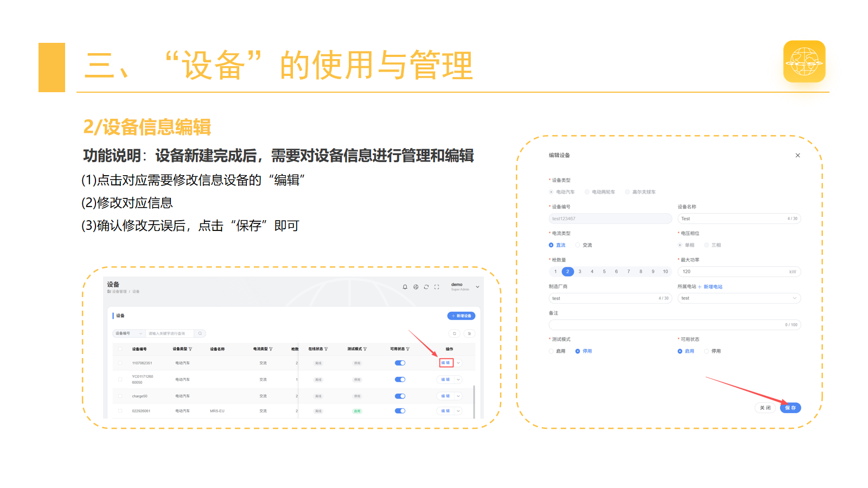Select gun count 5 in 枪数量
The image size is (868, 488).
(x=604, y=272)
